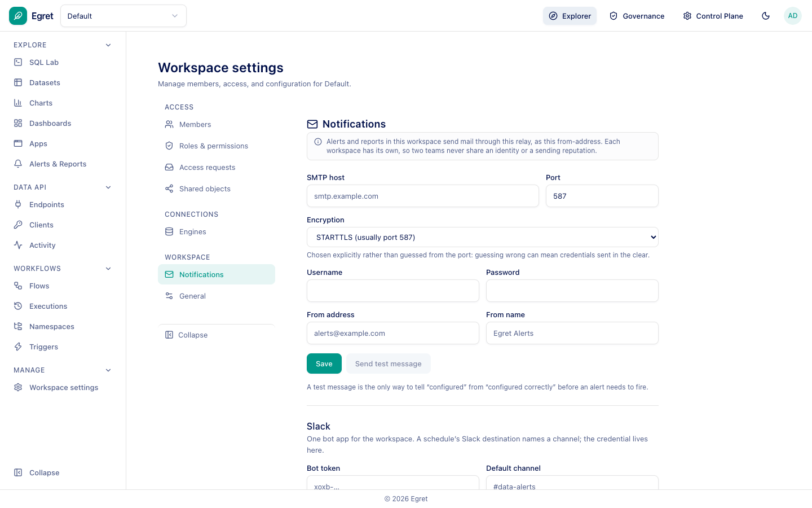Screen dimensions: 812x508
Task: Focus the From name field
Action: (x=572, y=333)
